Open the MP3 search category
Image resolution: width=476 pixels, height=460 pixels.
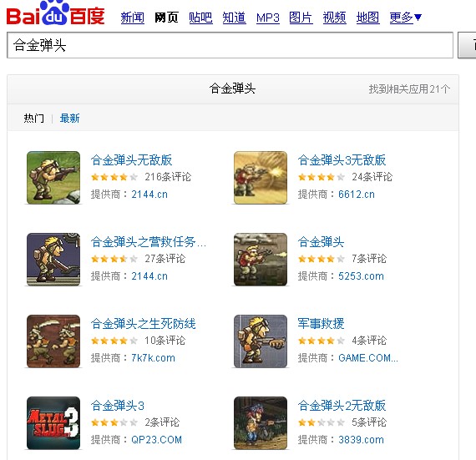(268, 18)
